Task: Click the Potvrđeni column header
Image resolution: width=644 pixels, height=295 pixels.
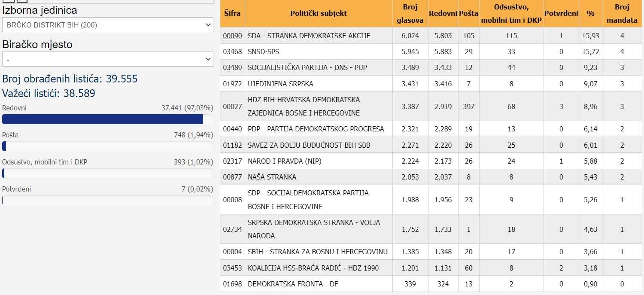Action: click(x=561, y=13)
